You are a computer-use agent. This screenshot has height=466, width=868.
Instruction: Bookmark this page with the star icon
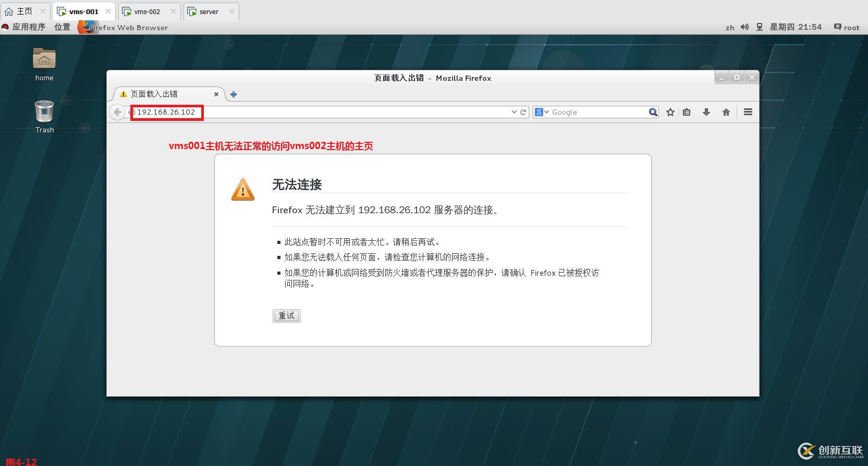670,112
